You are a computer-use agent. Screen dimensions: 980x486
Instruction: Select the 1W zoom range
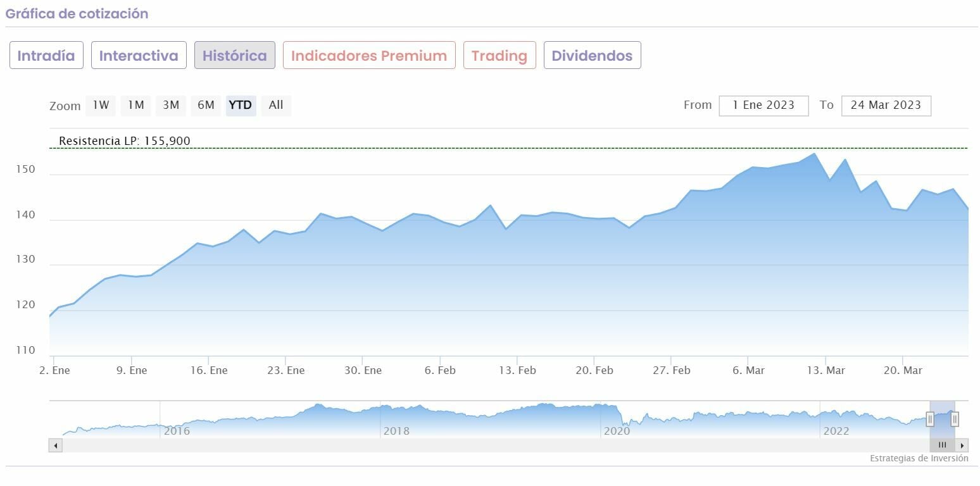(x=101, y=105)
